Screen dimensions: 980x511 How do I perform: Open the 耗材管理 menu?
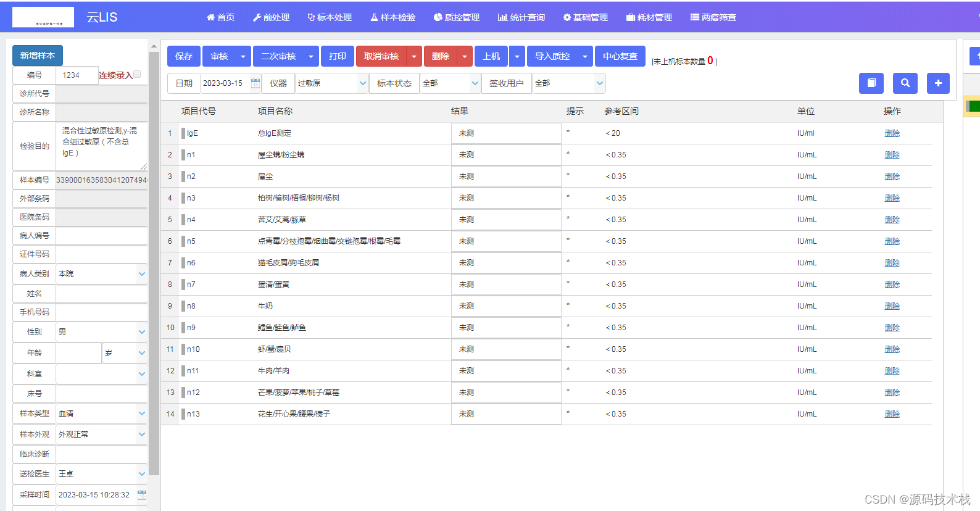point(649,17)
